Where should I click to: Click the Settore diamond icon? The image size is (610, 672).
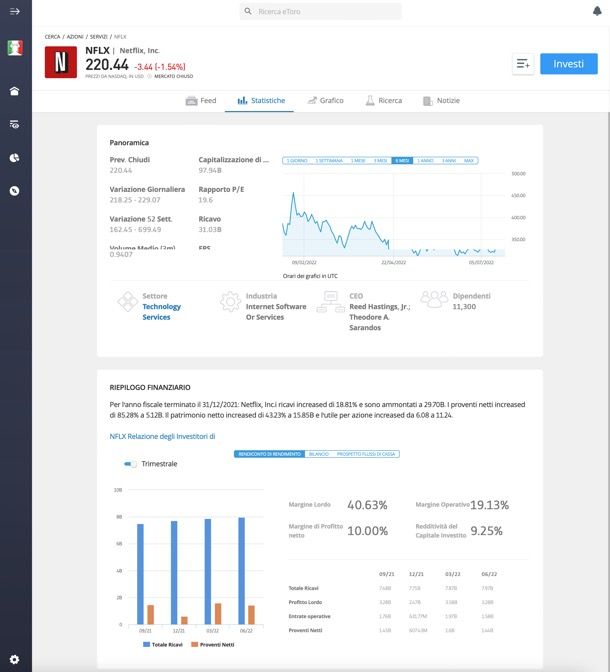pyautogui.click(x=128, y=301)
